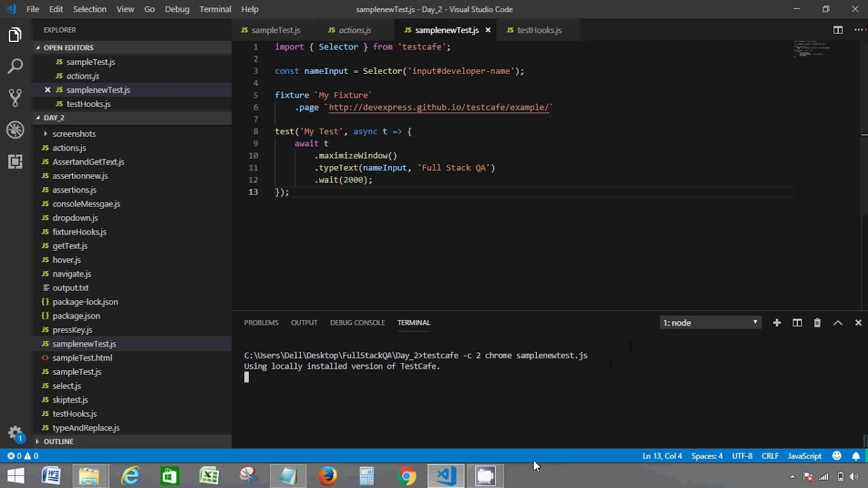The image size is (868, 488).
Task: Go to line via Ln 13, Col 4
Action: coord(663,456)
